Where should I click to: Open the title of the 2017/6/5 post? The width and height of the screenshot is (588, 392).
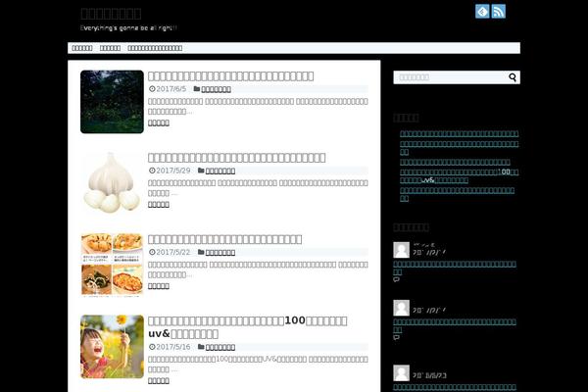pyautogui.click(x=230, y=76)
